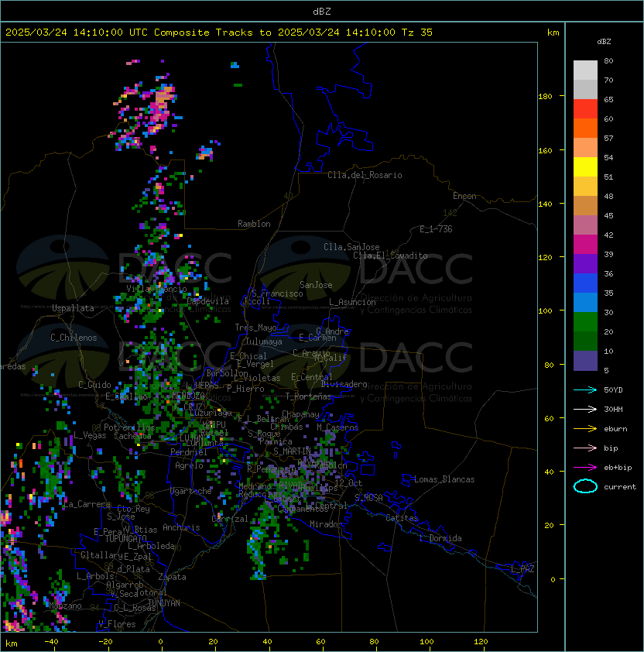This screenshot has height=652, width=644.
Task: Click the dBZ heading above the color legend
Action: [604, 42]
